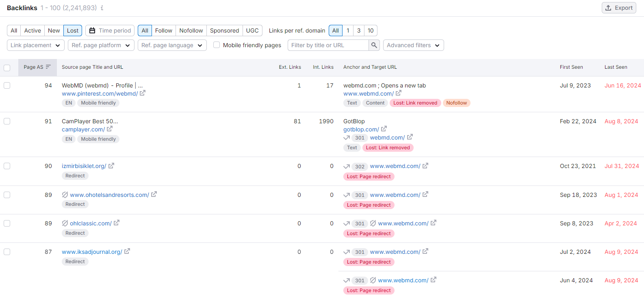Sort by the Last Seen column header
The width and height of the screenshot is (644, 299).
coord(616,67)
